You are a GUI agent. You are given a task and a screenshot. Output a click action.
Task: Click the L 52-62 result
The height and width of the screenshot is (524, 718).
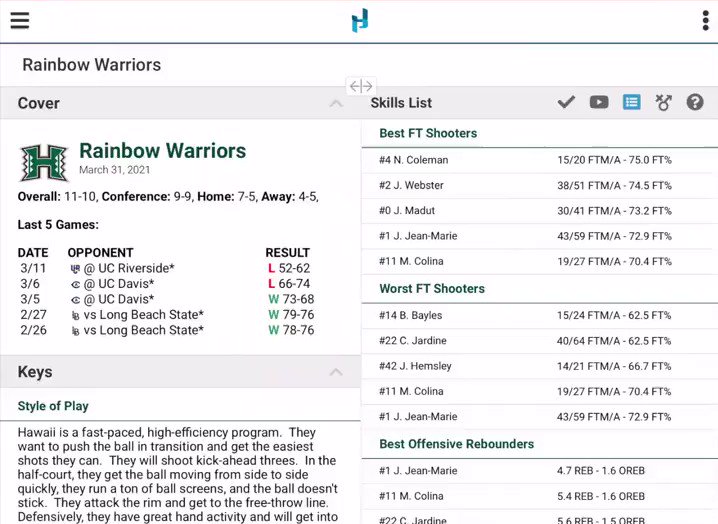289,268
